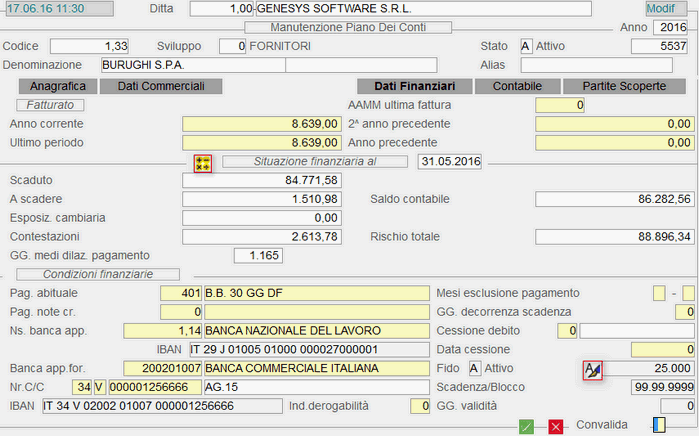699x436 pixels.
Task: Click the Stato field showing A
Action: 526,46
